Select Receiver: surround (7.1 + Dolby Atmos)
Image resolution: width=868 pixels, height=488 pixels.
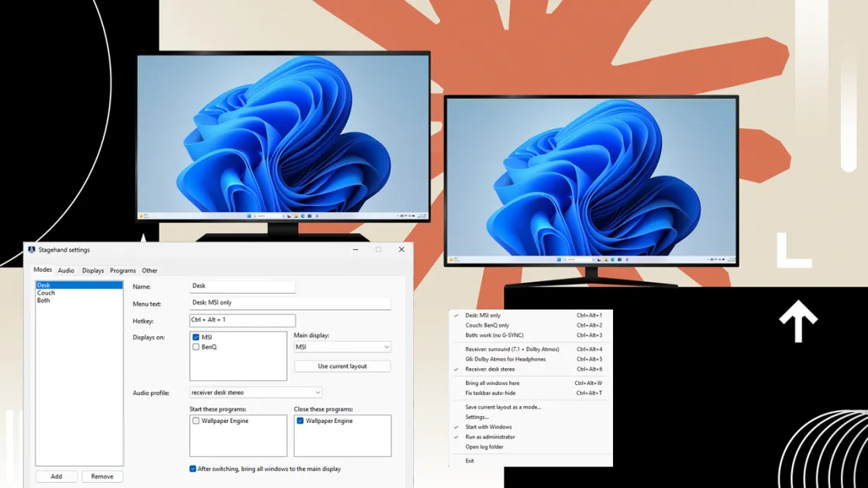pyautogui.click(x=530, y=349)
